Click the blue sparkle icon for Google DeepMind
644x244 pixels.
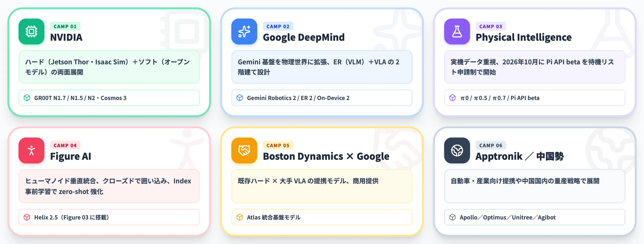244,31
